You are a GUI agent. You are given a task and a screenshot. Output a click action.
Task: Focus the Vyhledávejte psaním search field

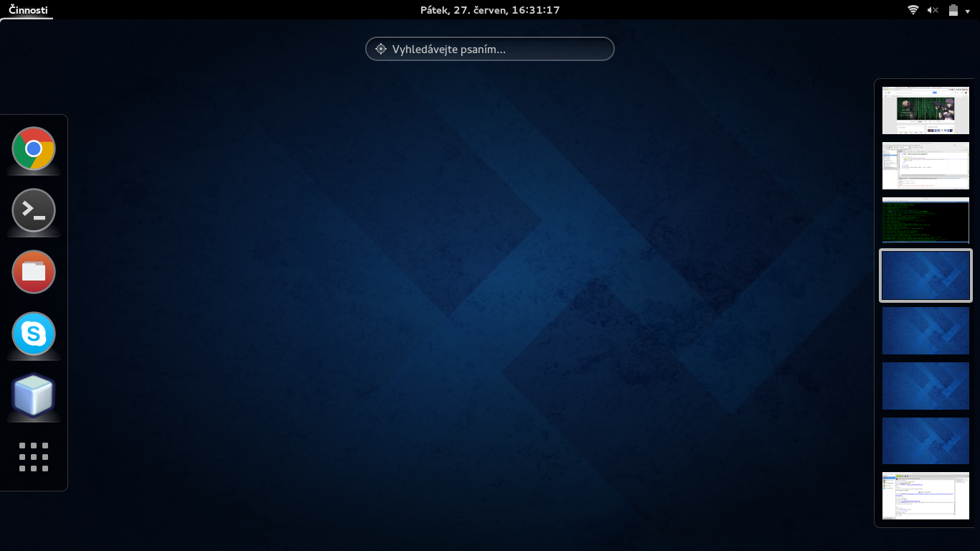tap(490, 49)
